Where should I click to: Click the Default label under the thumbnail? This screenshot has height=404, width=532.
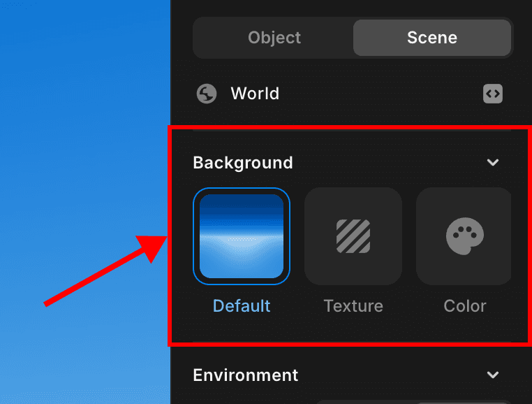242,306
